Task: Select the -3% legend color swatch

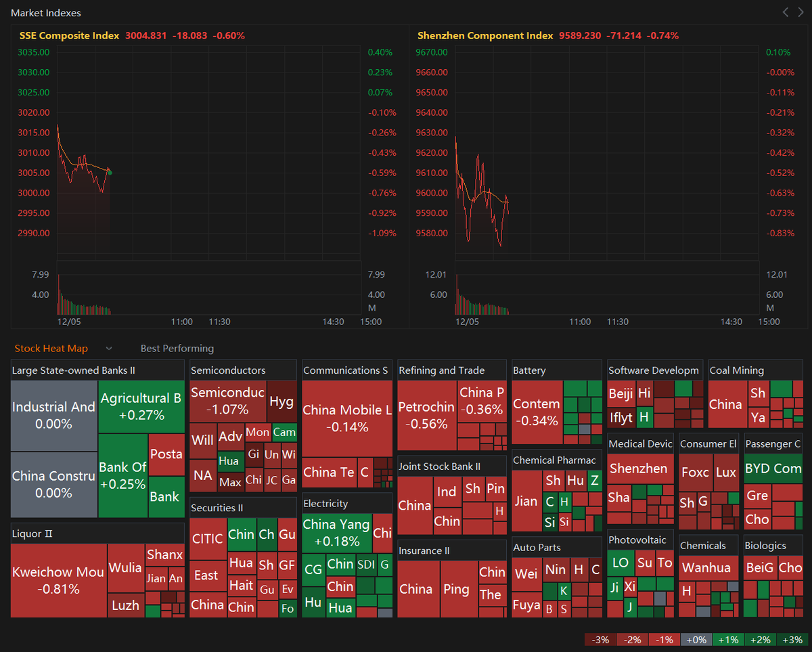Action: click(x=600, y=640)
